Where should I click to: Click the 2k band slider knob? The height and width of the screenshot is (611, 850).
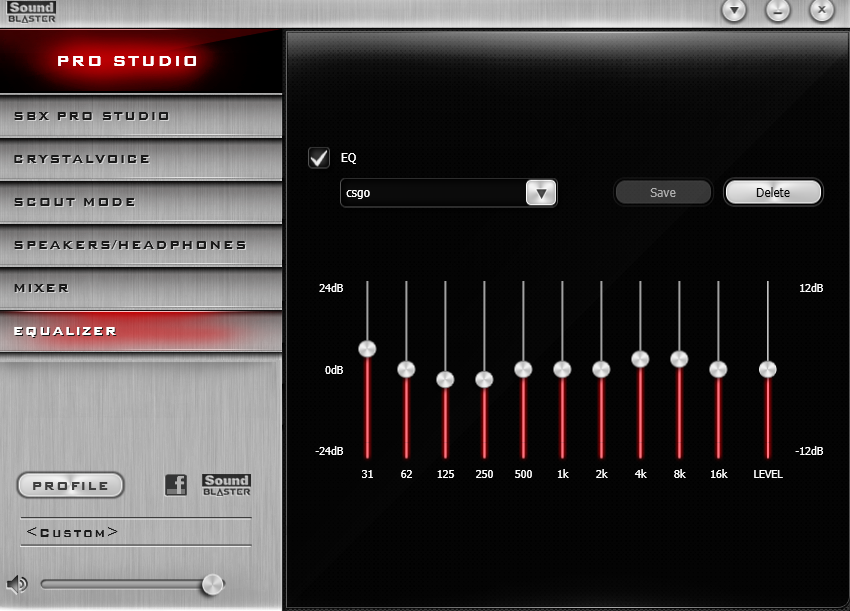click(x=601, y=369)
